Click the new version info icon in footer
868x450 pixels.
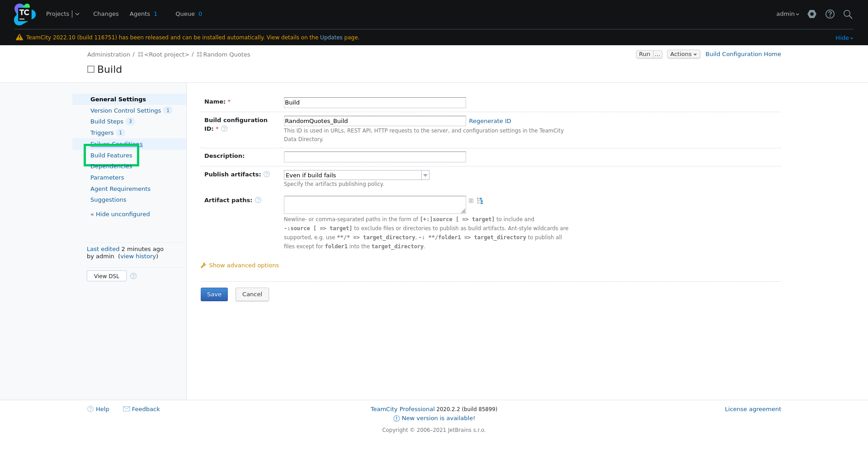point(396,419)
